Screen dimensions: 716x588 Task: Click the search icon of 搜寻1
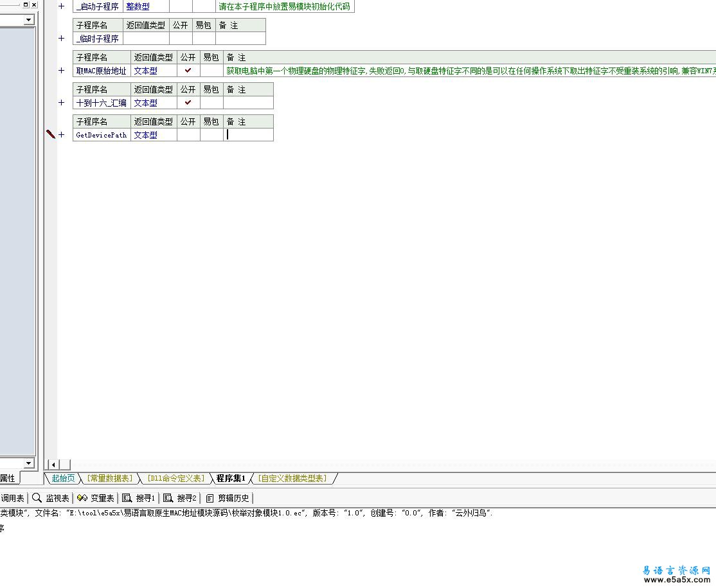pyautogui.click(x=127, y=498)
